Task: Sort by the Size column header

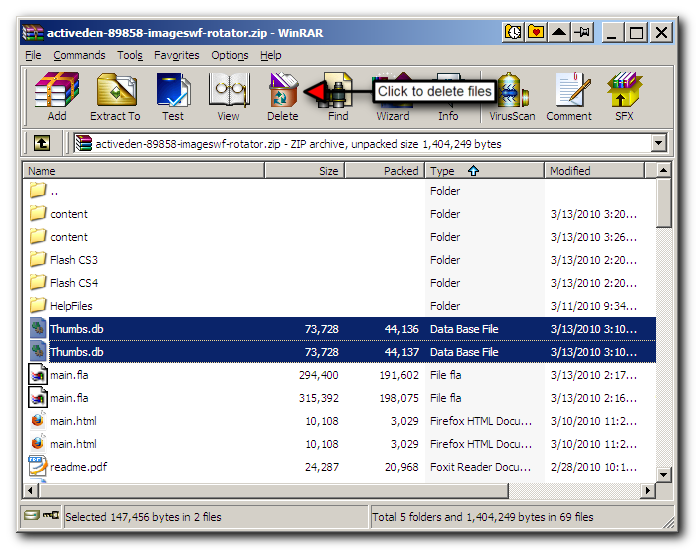Action: pyautogui.click(x=304, y=170)
